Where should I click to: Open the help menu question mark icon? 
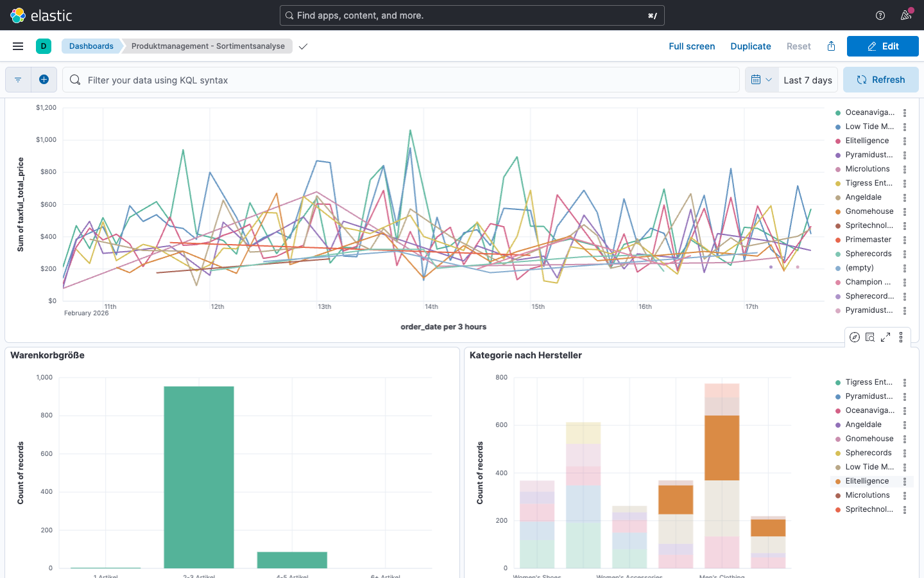880,15
